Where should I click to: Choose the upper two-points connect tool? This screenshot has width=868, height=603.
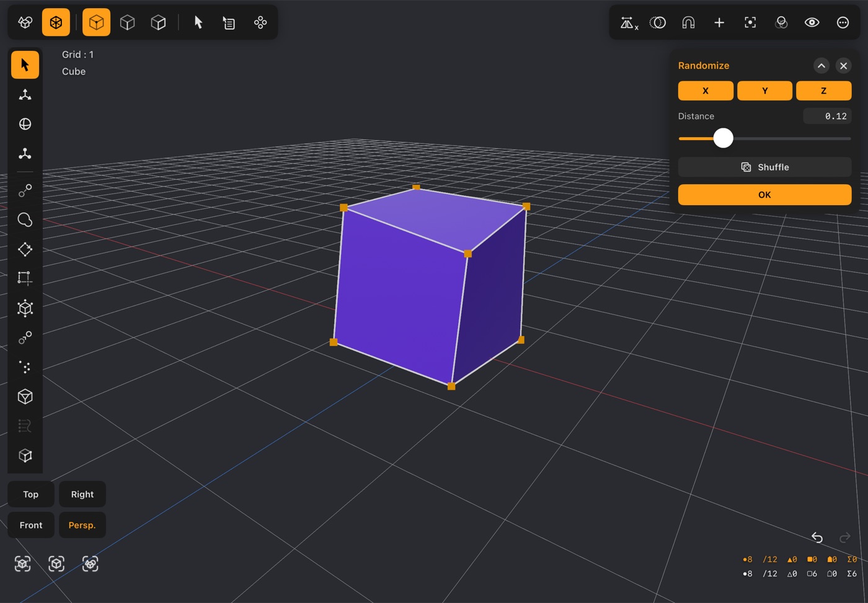click(x=25, y=191)
